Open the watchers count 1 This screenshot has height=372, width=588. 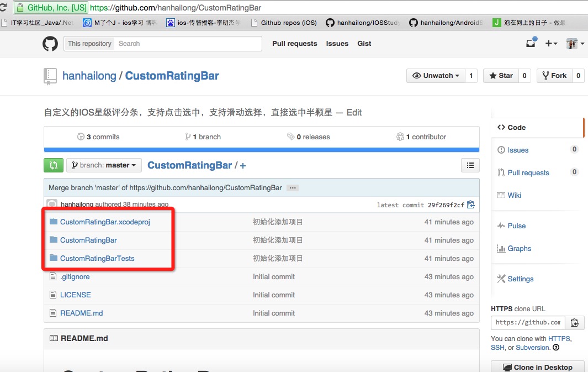point(471,76)
